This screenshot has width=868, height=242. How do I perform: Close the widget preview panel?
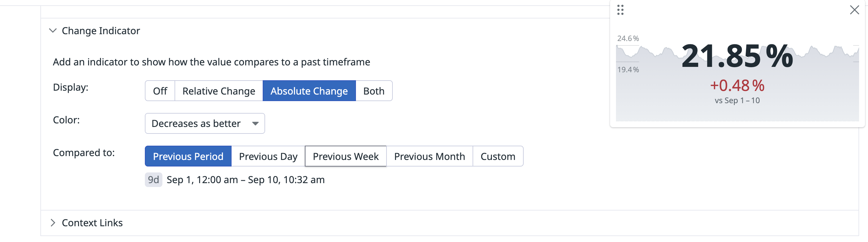tap(854, 10)
